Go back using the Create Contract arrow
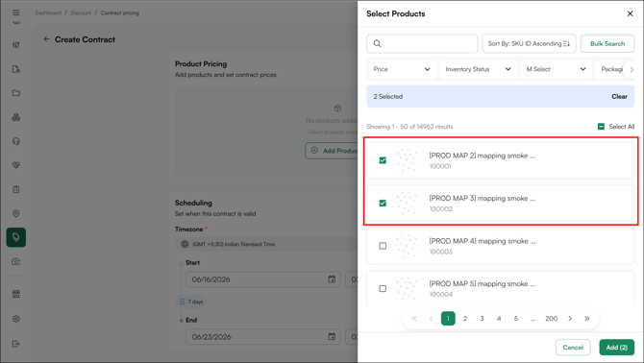 (46, 39)
